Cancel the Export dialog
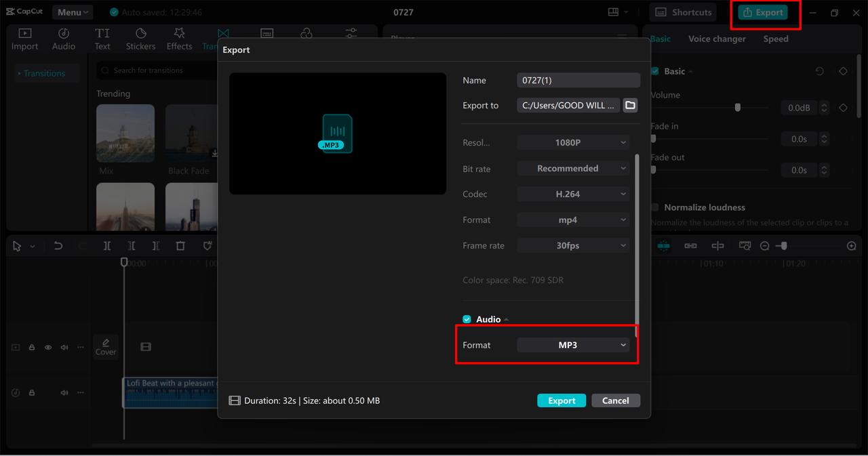868x456 pixels. click(x=616, y=400)
